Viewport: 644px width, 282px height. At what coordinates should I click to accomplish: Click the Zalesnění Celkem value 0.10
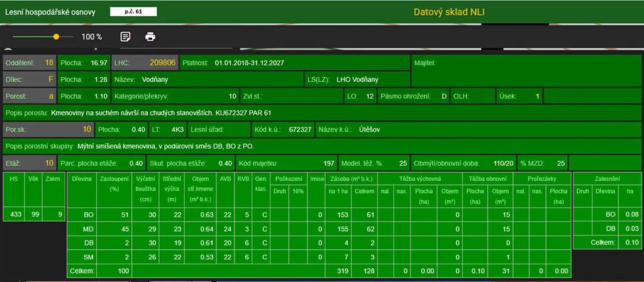point(633,242)
